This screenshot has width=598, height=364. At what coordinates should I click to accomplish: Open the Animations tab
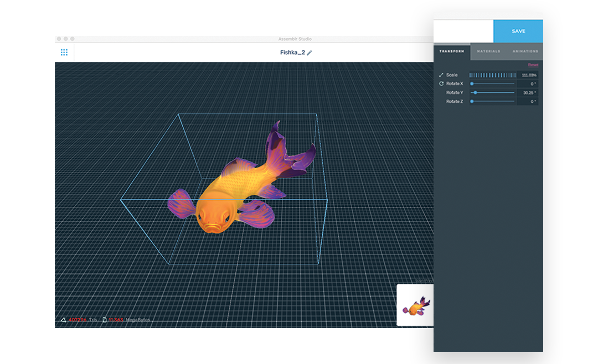point(525,51)
